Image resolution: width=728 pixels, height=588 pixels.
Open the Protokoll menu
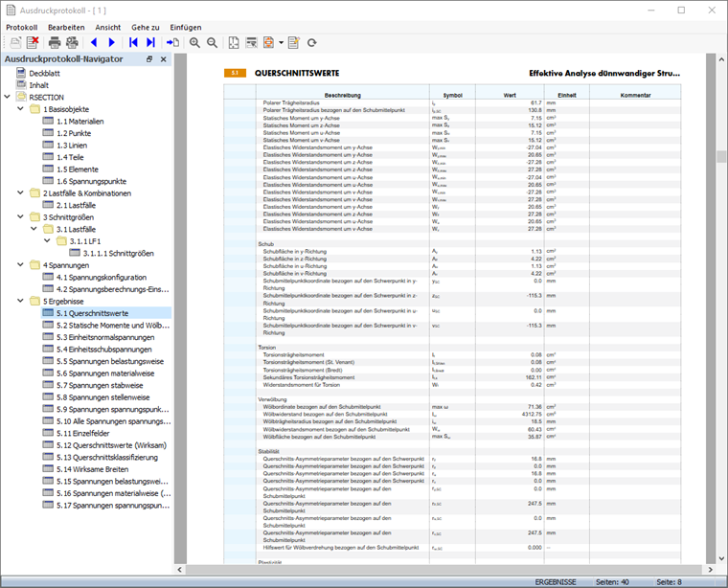pyautogui.click(x=22, y=28)
